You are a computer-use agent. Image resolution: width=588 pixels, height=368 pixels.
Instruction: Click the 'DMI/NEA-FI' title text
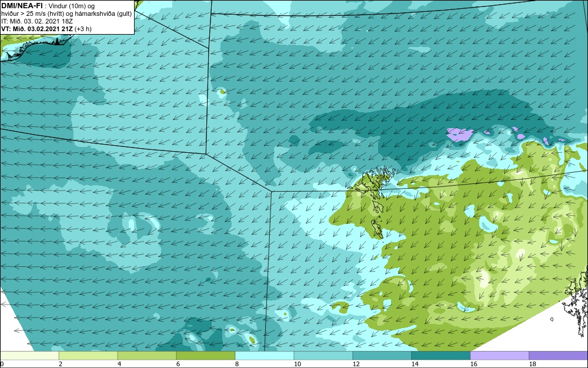tap(22, 5)
